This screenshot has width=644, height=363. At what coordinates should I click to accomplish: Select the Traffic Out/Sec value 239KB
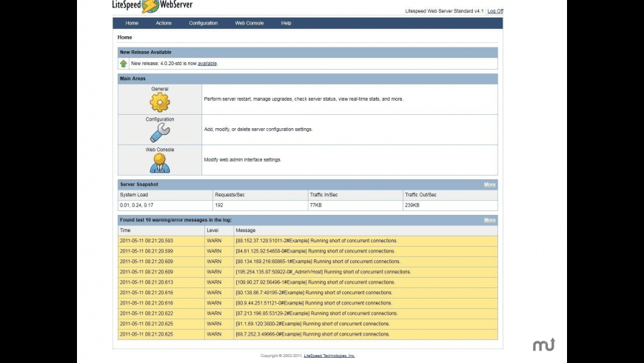pyautogui.click(x=412, y=205)
